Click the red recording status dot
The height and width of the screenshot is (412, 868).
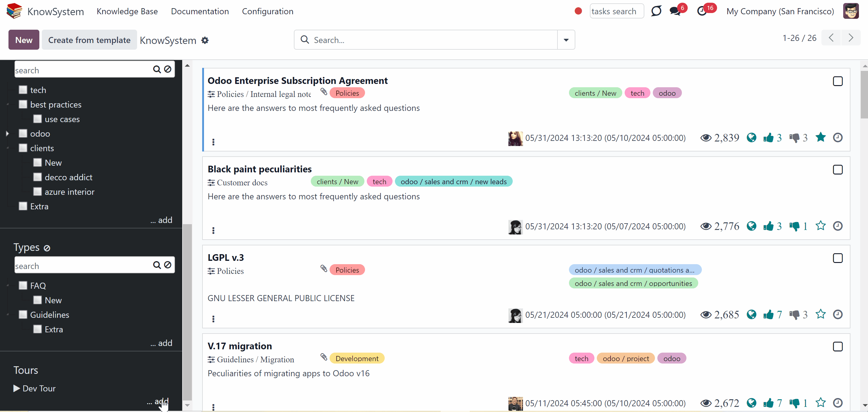click(578, 11)
